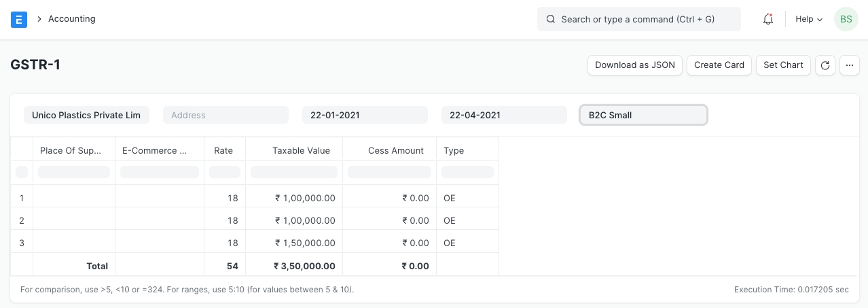The width and height of the screenshot is (868, 308).
Task: Toggle the select-all rows checkbox in filter row
Action: point(22,172)
